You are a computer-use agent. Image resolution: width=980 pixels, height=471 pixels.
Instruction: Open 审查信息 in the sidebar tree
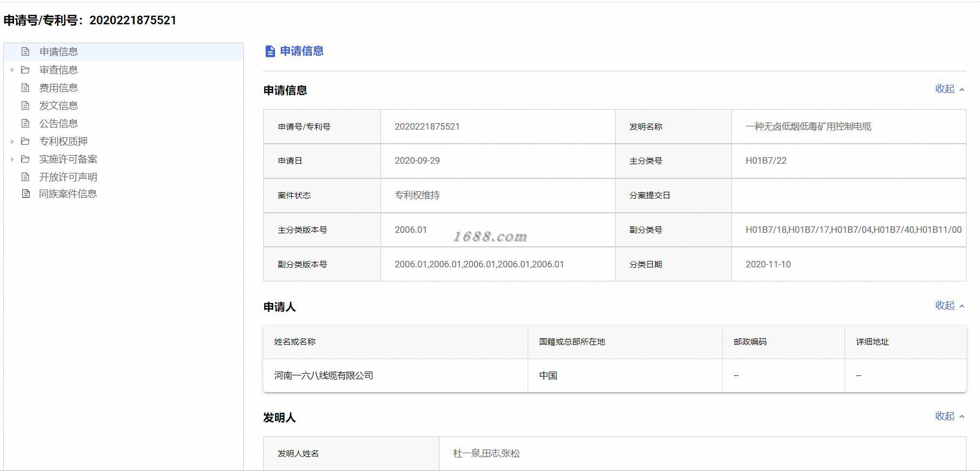(x=58, y=70)
